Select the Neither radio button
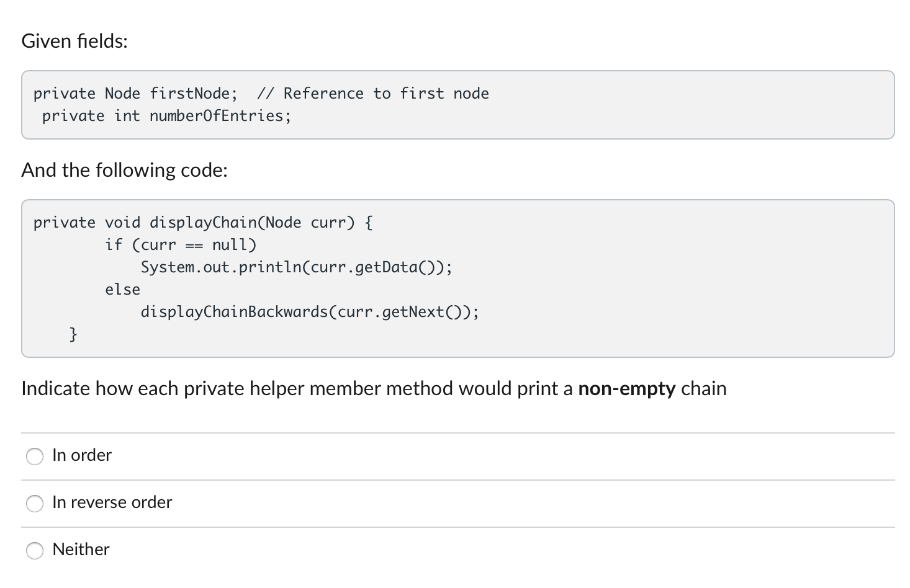Viewport: 910px width, 588px height. 35,551
